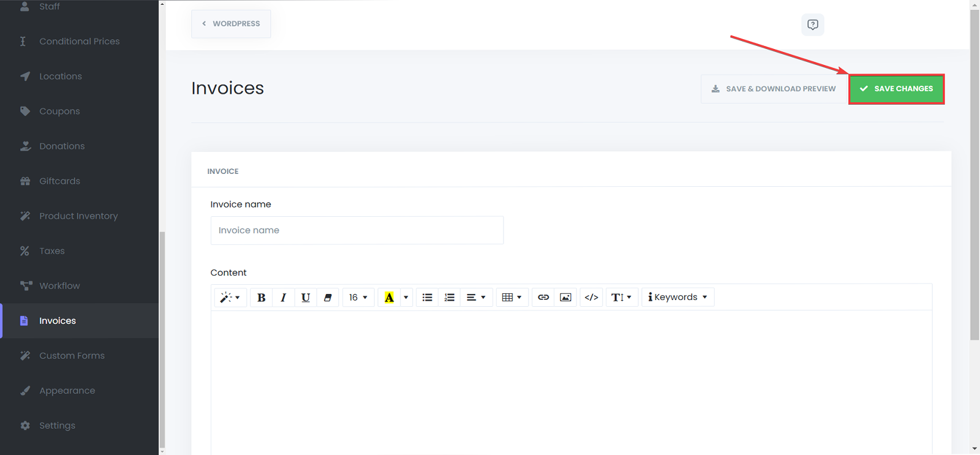Apply underline formatting

306,298
